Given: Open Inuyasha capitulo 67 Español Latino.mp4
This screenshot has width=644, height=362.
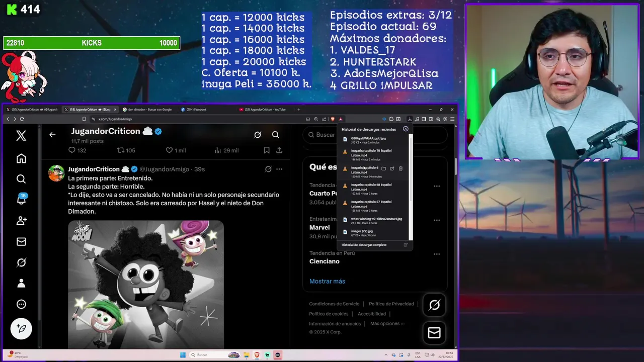Looking at the screenshot, I should point(374,206).
